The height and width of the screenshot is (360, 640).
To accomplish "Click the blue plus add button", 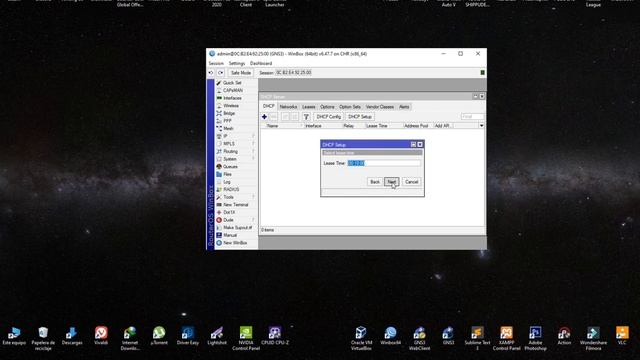I will [264, 117].
